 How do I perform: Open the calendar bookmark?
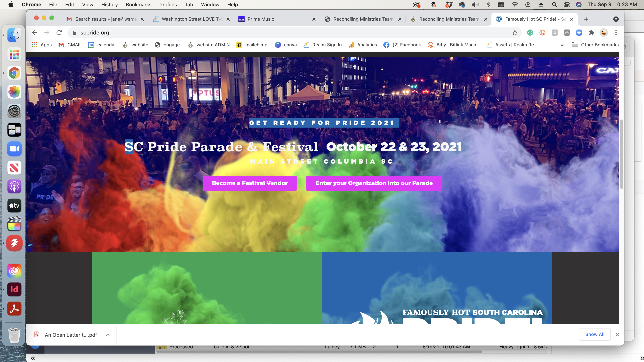click(x=102, y=45)
